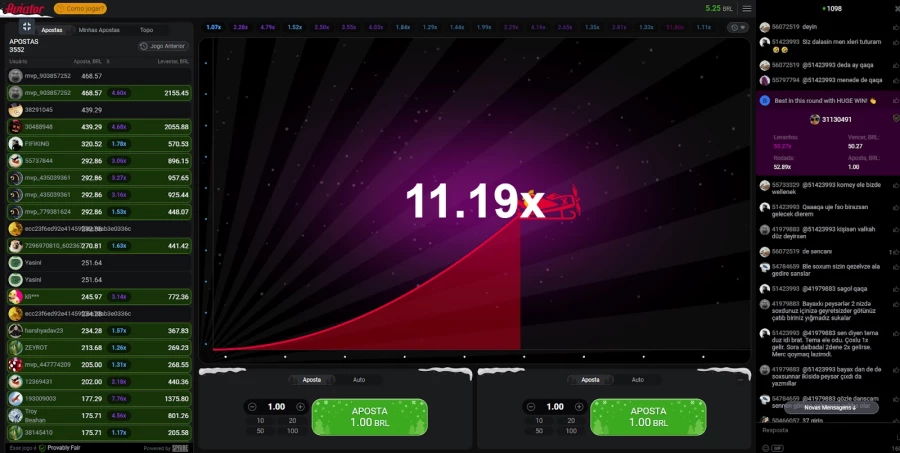
Task: Open the hamburger menu beside the balance
Action: click(746, 8)
